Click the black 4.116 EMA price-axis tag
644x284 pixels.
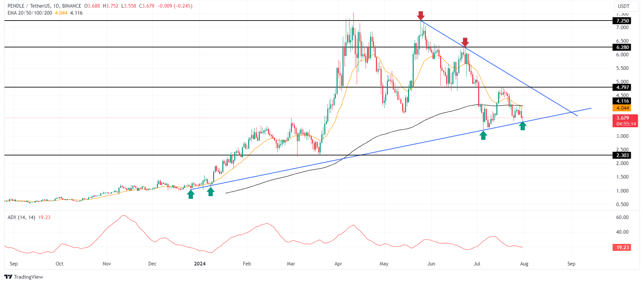click(622, 101)
